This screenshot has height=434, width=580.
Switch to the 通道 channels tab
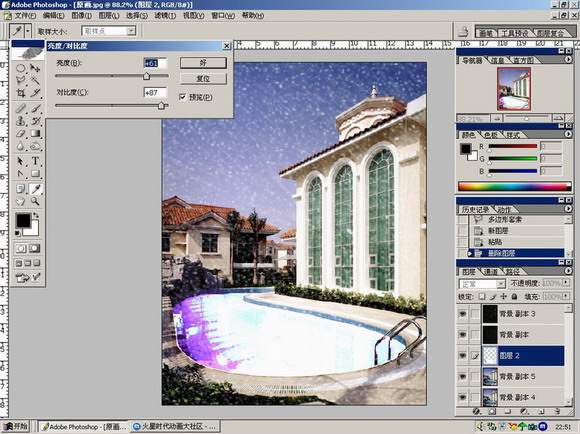491,272
